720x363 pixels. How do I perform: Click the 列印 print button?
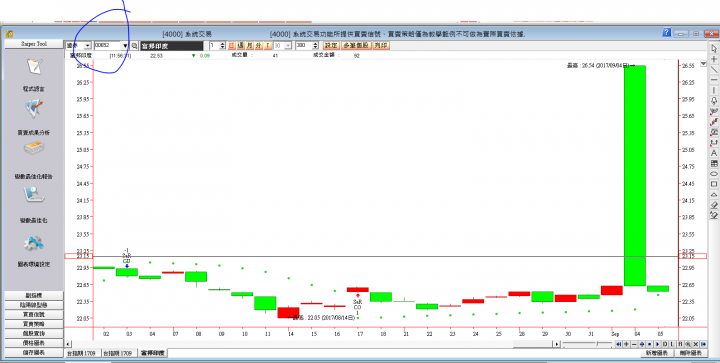[x=381, y=45]
